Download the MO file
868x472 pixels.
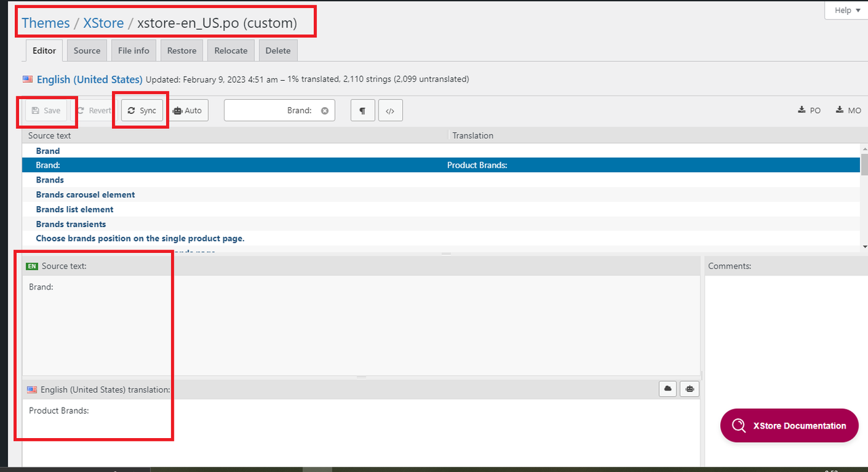click(848, 111)
